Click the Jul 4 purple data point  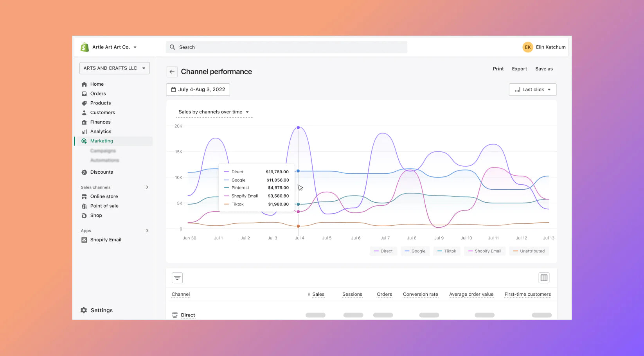(x=298, y=128)
